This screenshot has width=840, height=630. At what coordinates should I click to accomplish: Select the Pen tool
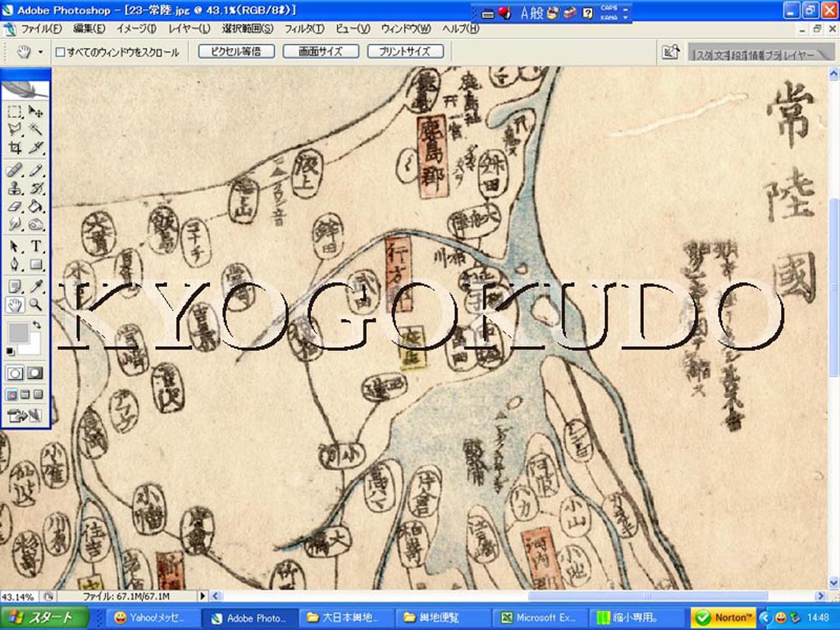click(15, 264)
